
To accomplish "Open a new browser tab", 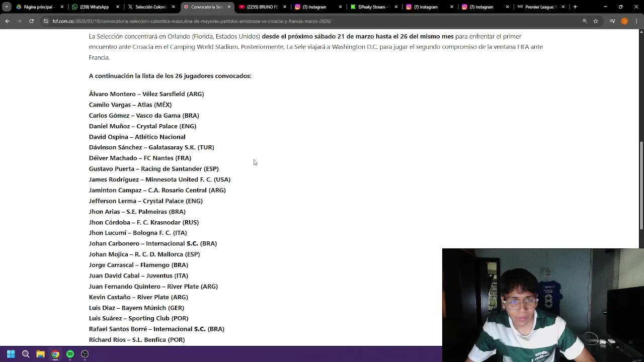I will point(575,7).
